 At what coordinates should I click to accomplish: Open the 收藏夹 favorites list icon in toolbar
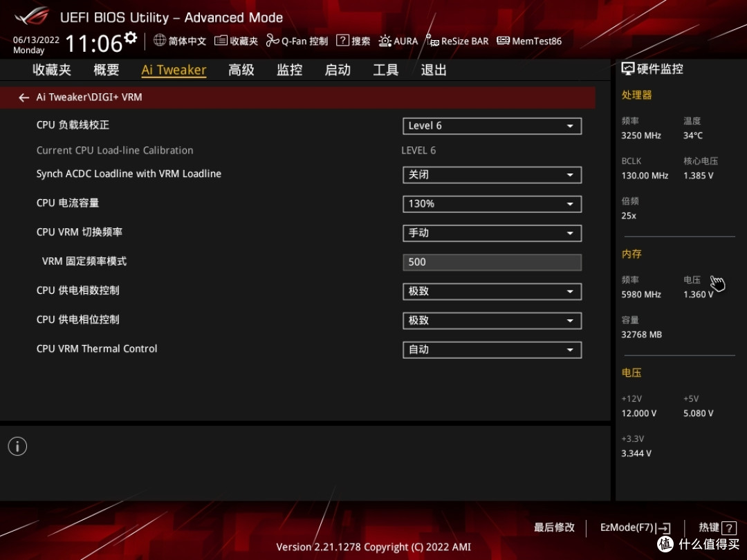(221, 41)
